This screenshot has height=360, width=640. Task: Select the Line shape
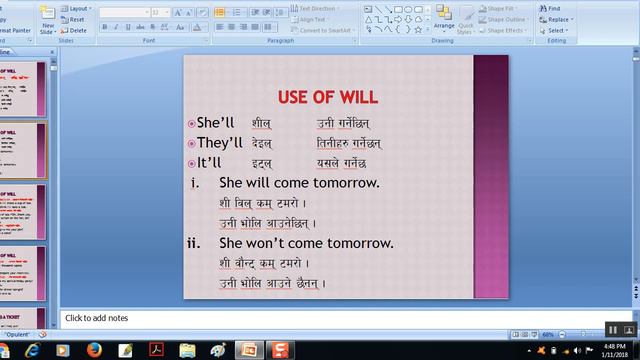pos(378,9)
